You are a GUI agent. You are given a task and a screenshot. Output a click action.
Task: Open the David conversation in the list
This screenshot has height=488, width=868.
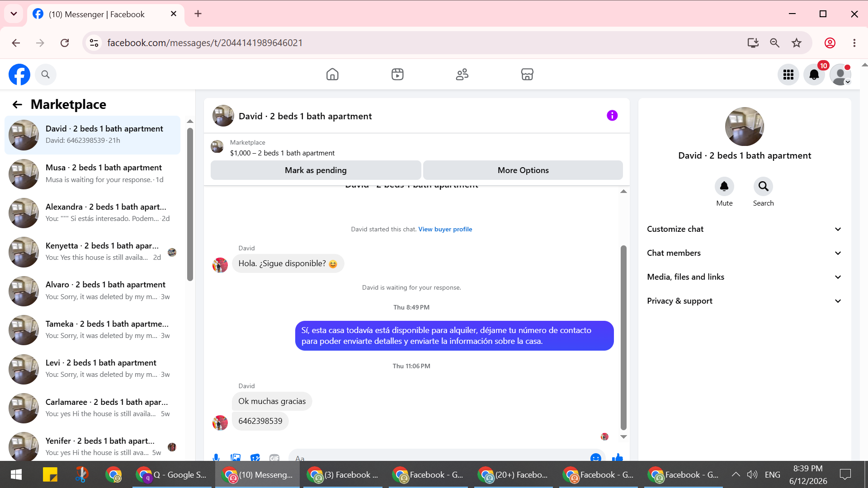[x=92, y=135]
